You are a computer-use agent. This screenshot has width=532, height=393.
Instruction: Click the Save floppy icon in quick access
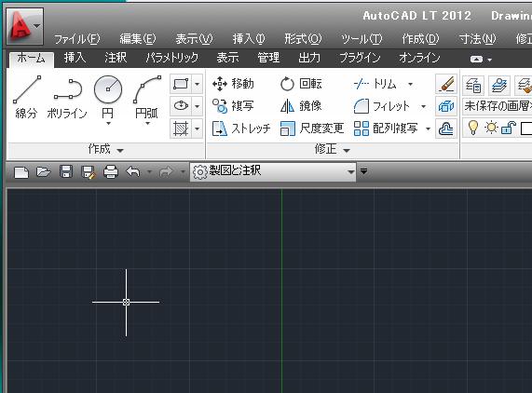click(x=66, y=172)
